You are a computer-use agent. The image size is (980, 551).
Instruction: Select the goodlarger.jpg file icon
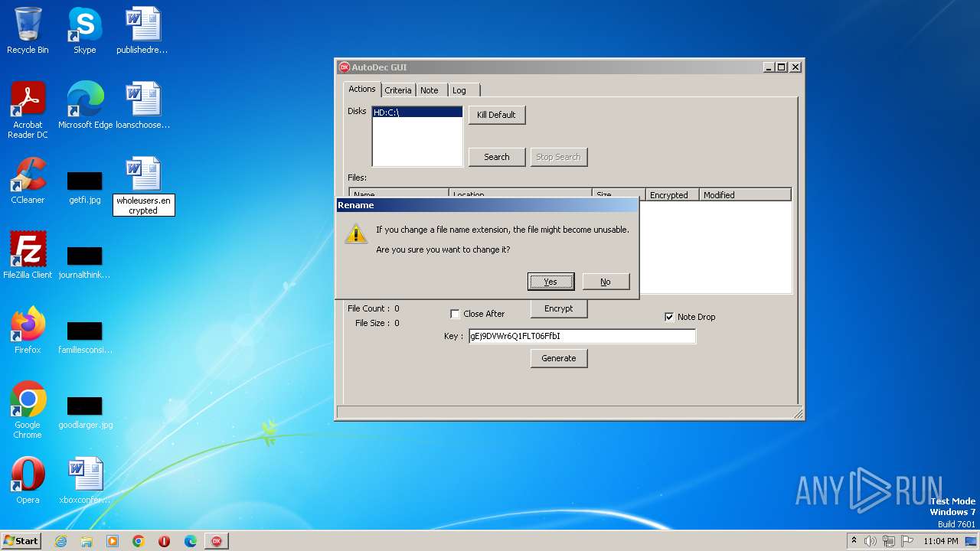click(x=85, y=411)
